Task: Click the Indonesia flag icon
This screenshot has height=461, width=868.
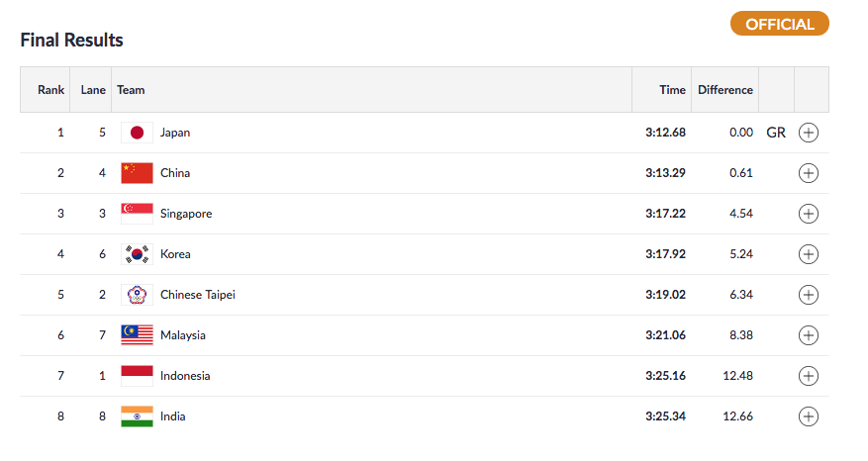Action: point(137,376)
